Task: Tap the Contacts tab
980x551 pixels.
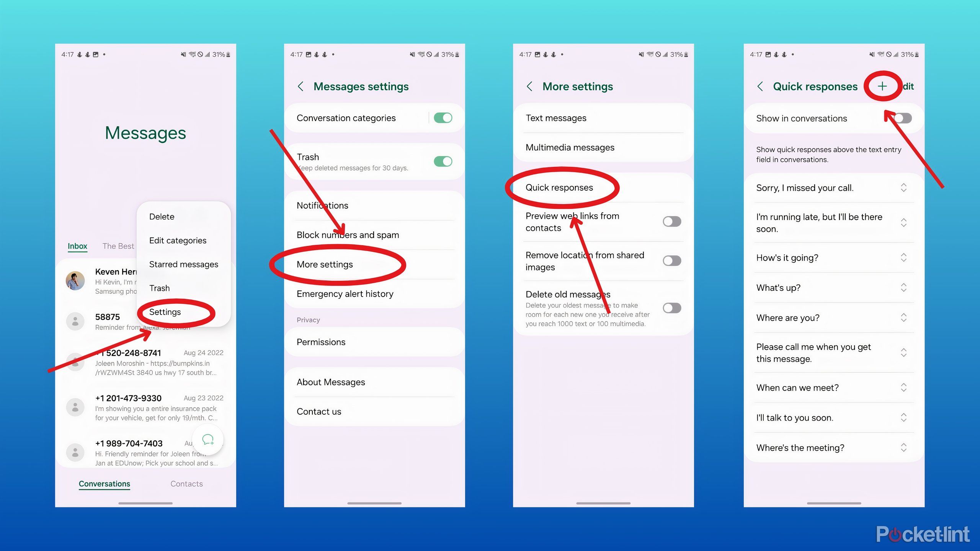Action: point(186,483)
